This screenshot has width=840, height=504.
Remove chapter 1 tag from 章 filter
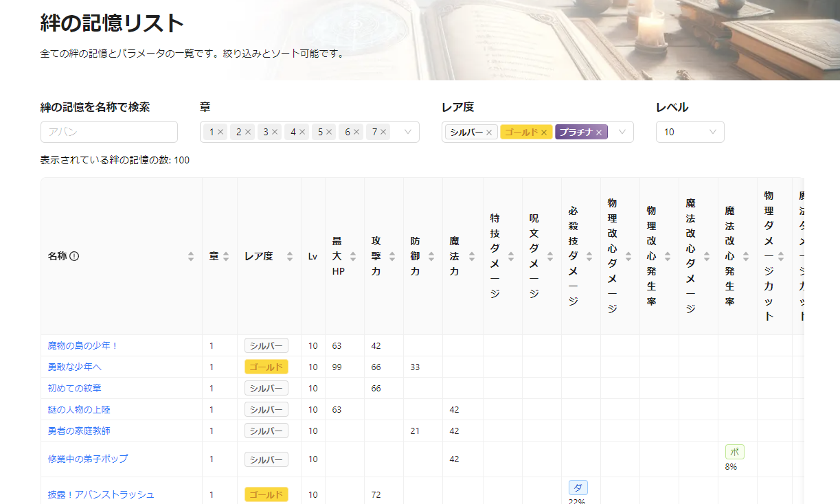(220, 132)
